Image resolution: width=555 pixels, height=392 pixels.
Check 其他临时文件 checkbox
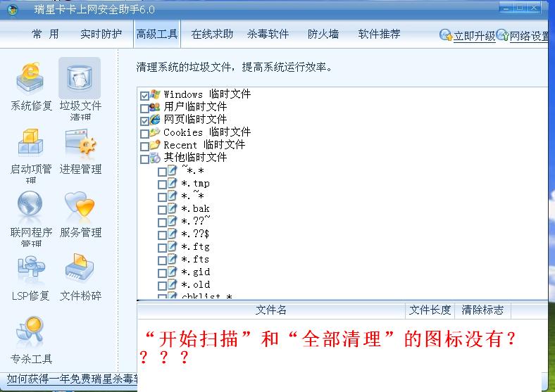(144, 160)
